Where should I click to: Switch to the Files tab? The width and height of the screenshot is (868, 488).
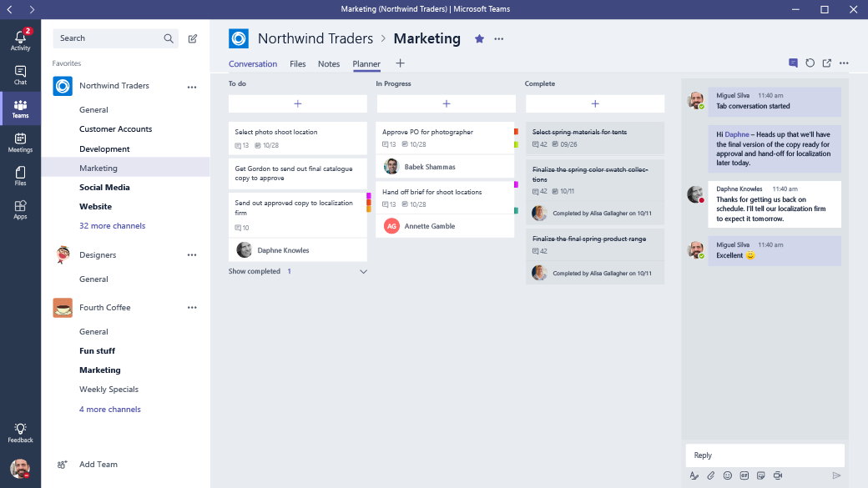pos(298,64)
